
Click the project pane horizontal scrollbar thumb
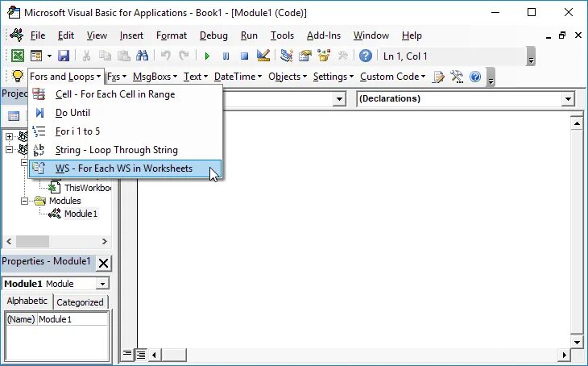pyautogui.click(x=32, y=241)
